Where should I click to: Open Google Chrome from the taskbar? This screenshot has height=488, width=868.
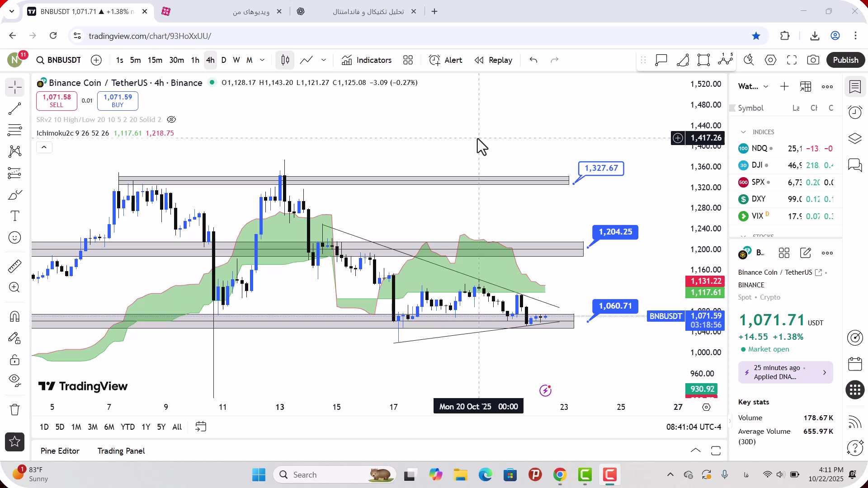click(x=560, y=475)
